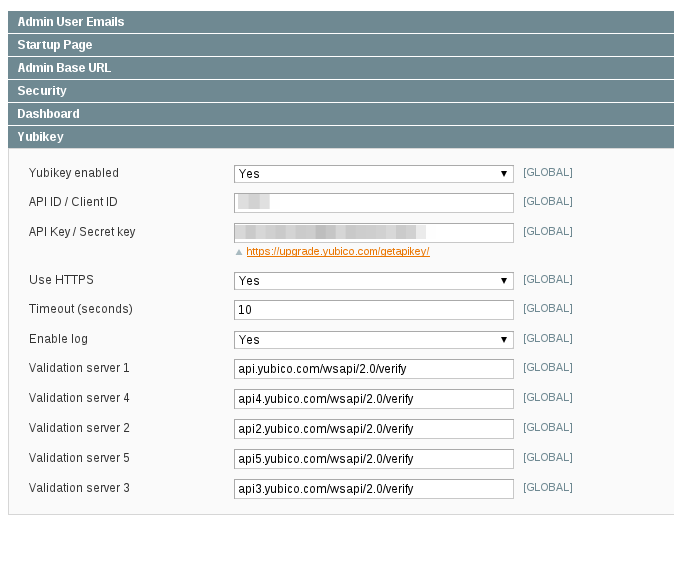Image resolution: width=674 pixels, height=569 pixels.
Task: Click the API ID / Client ID field
Action: pyautogui.click(x=373, y=203)
